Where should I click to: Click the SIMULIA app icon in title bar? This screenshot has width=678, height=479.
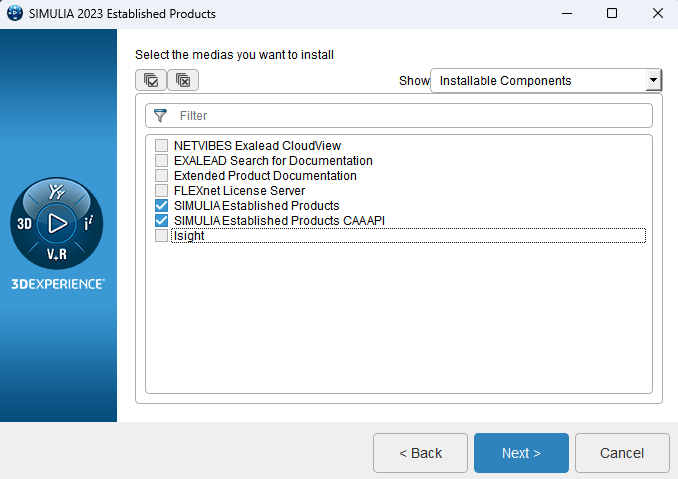click(15, 13)
